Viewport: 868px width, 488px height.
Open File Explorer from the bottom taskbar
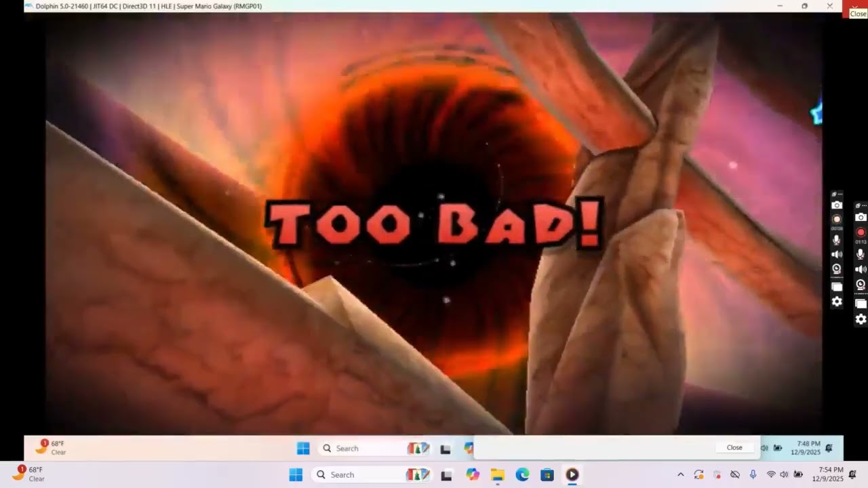click(x=498, y=475)
